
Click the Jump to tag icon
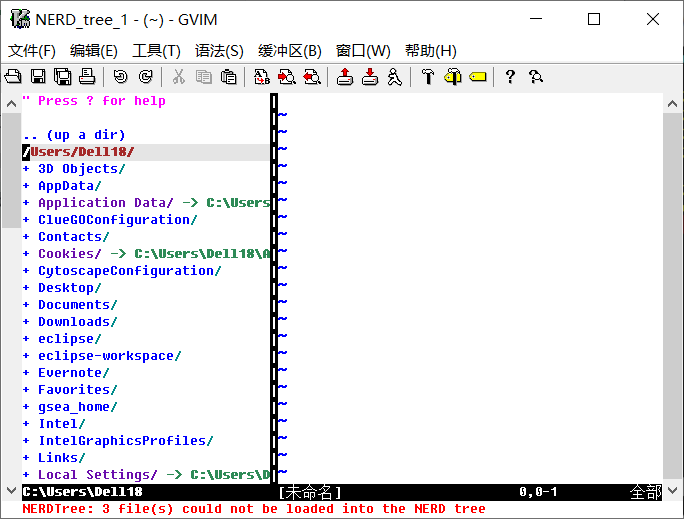478,77
